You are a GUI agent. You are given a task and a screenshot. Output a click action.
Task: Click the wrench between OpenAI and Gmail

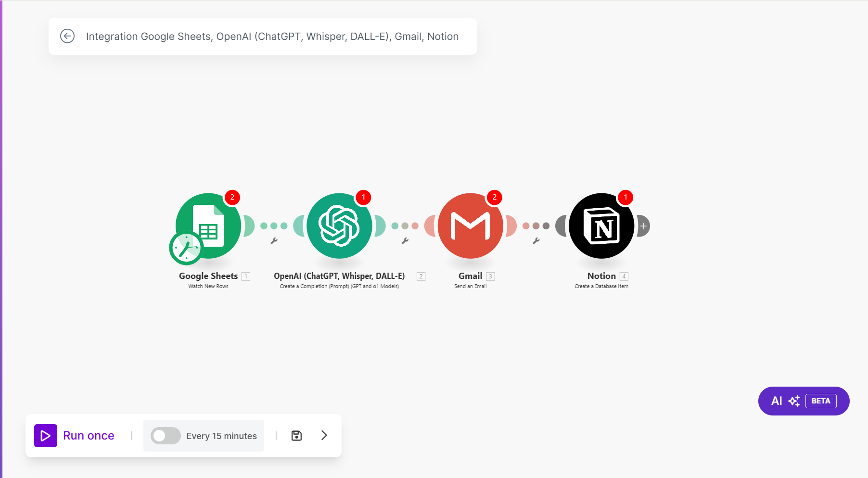[x=405, y=241]
